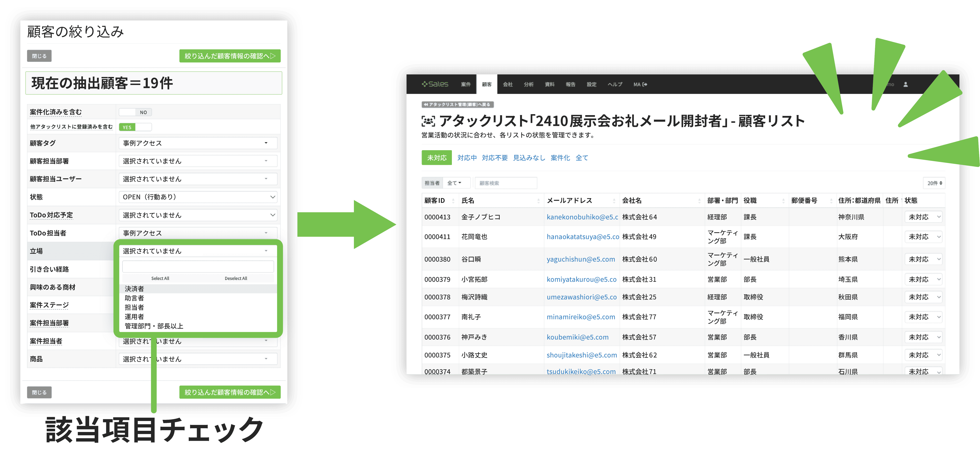The width and height of the screenshot is (980, 449).
Task: Sort by メールアドレス column header
Action: point(581,200)
